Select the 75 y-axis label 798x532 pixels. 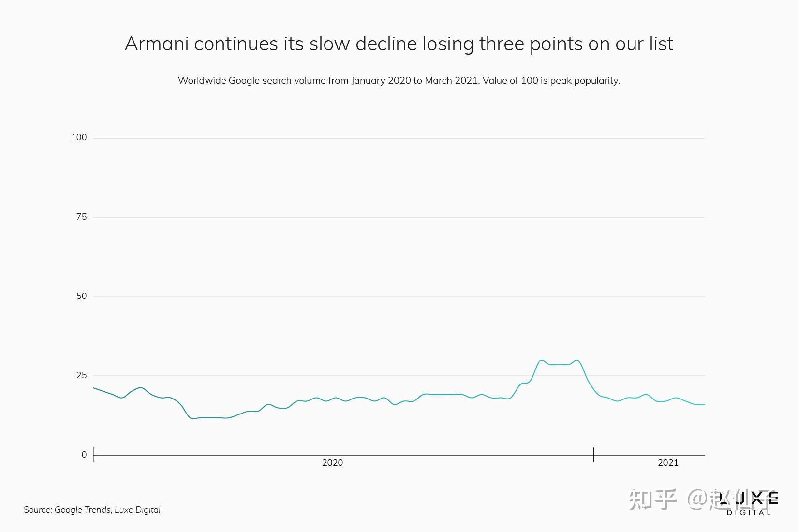[81, 217]
